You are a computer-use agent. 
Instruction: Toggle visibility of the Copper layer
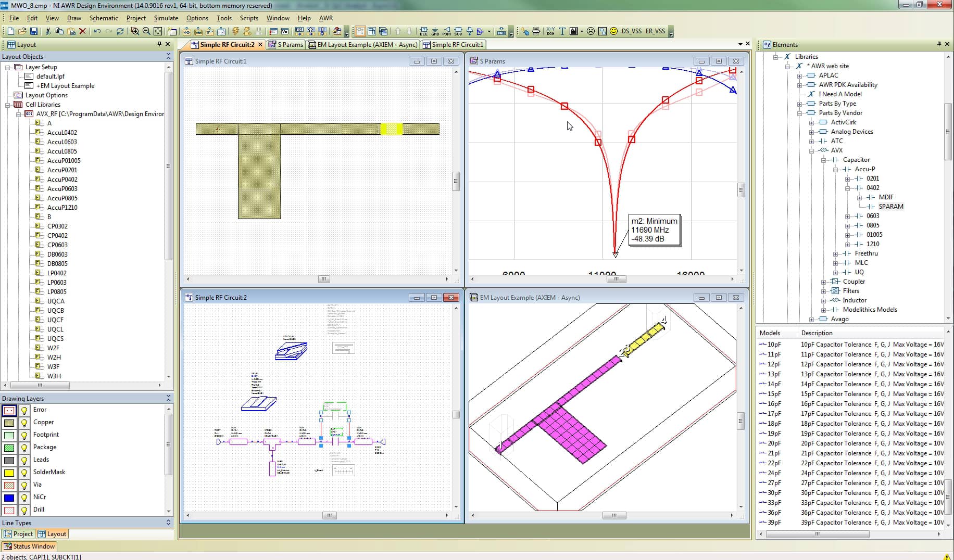pos(24,423)
